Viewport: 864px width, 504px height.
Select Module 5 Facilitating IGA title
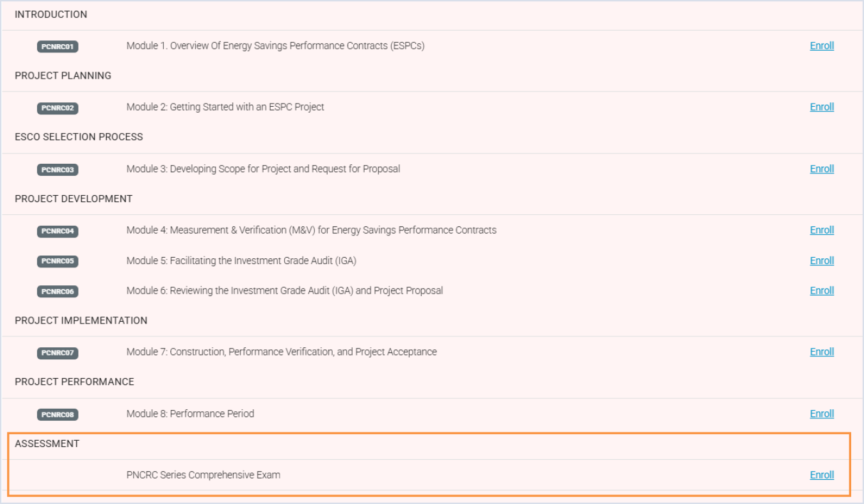[x=241, y=261]
